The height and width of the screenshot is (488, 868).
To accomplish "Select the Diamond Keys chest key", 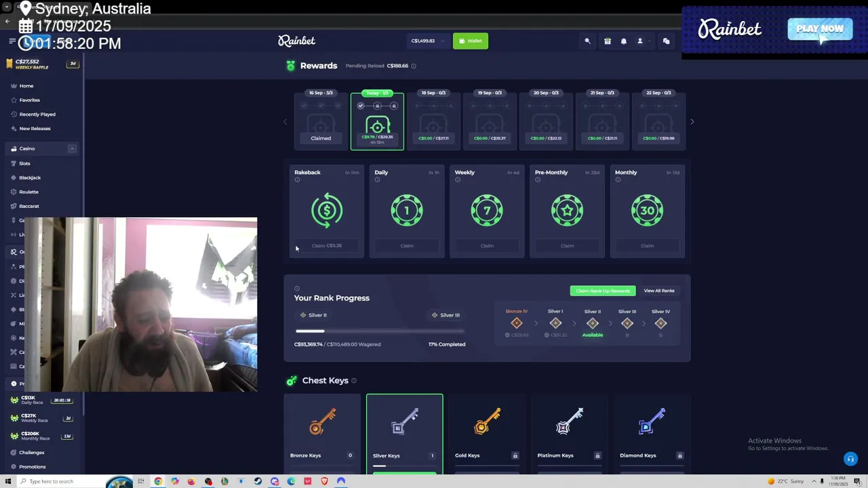I will click(x=652, y=434).
